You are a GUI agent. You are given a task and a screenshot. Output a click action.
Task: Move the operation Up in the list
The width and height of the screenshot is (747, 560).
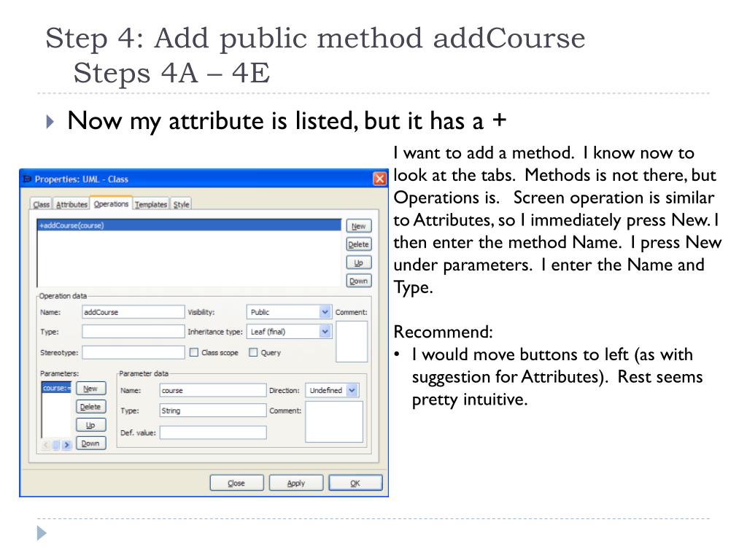click(x=359, y=262)
